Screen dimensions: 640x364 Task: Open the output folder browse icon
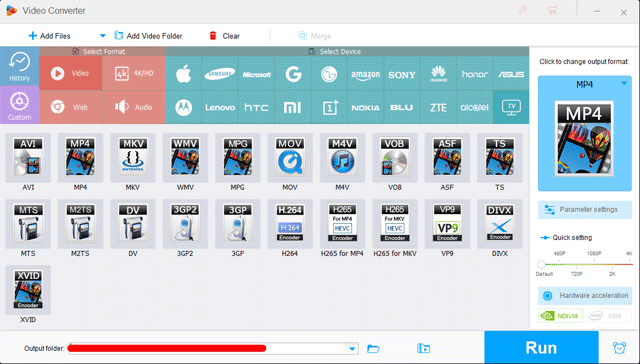[373, 348]
